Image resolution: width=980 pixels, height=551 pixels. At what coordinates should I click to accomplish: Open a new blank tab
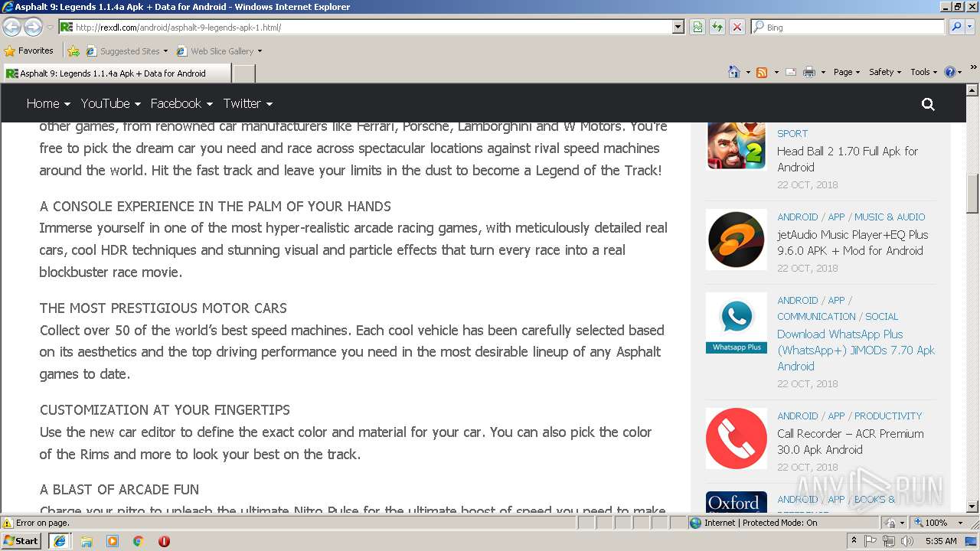point(243,73)
